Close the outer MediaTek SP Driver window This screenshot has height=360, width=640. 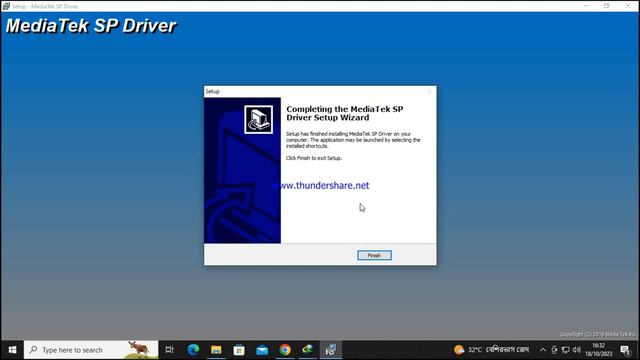(x=628, y=6)
